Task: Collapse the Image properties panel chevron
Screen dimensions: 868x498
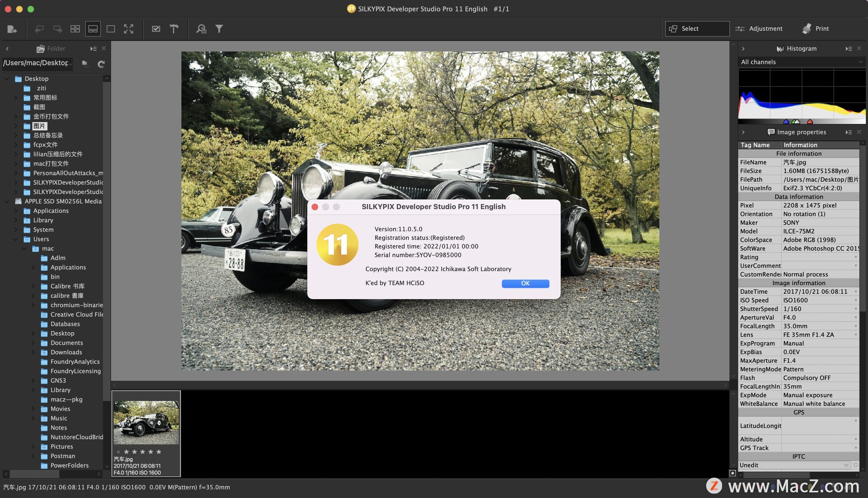Action: 743,132
